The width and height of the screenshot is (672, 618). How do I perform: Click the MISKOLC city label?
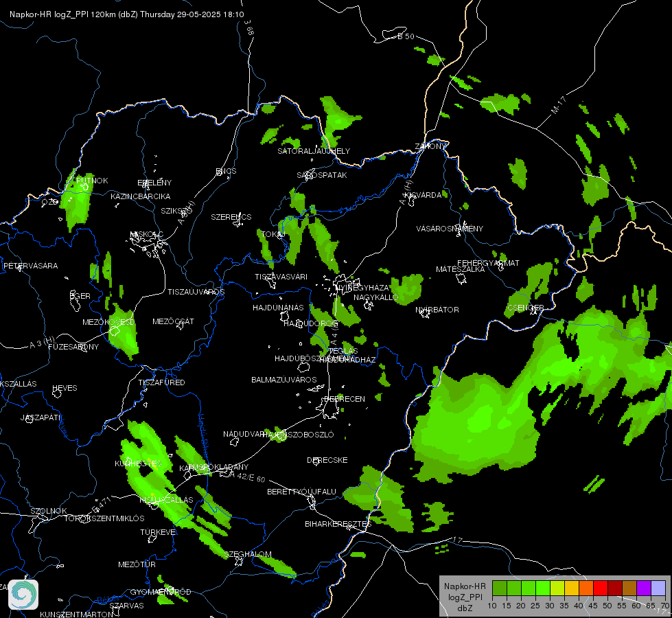coord(146,234)
